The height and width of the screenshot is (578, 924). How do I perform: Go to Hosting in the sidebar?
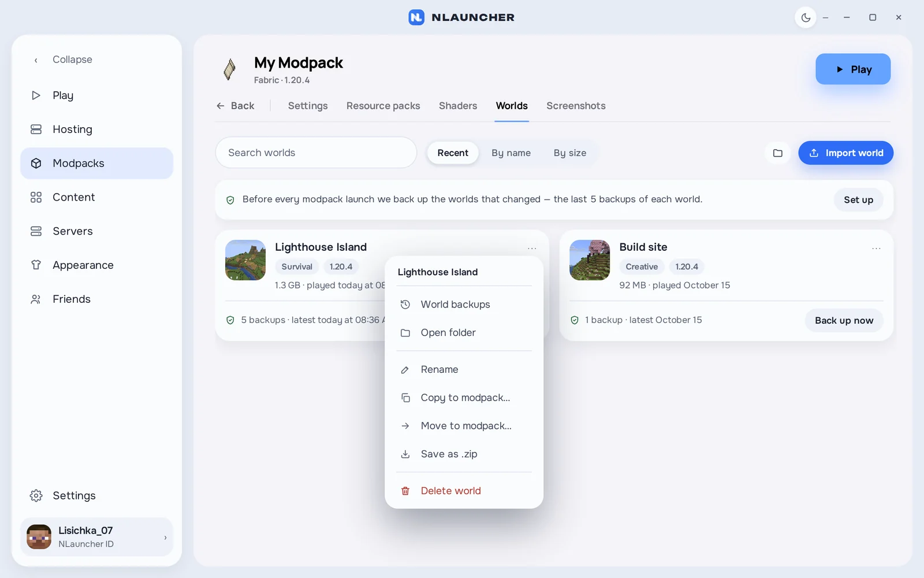[96, 129]
